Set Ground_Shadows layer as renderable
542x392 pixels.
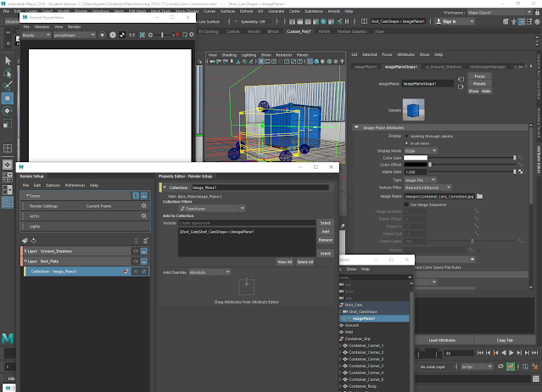pyautogui.click(x=144, y=251)
